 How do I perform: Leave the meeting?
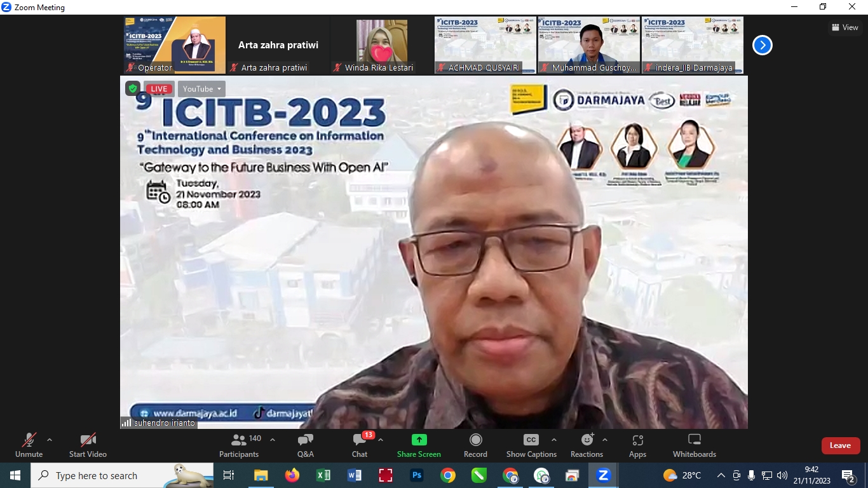[840, 445]
